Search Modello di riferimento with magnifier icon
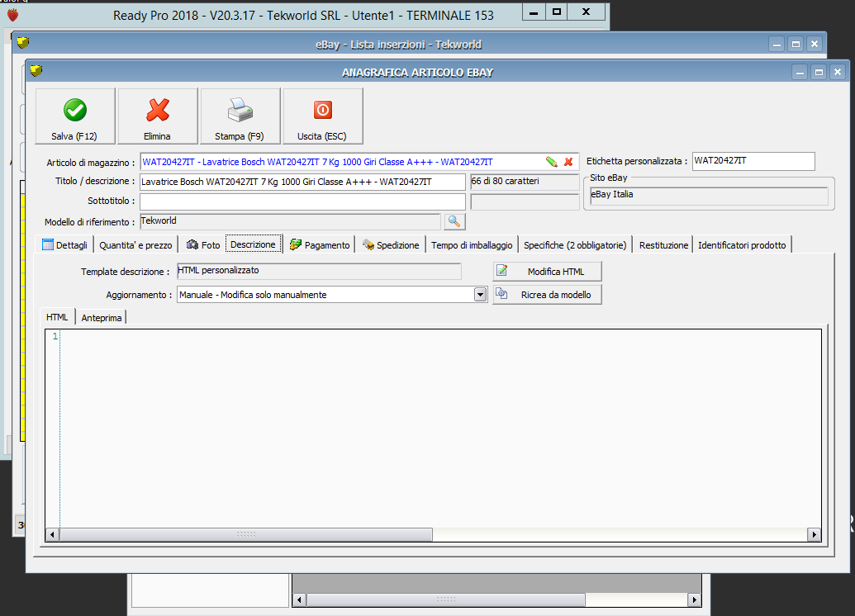The height and width of the screenshot is (616, 855). coord(454,221)
